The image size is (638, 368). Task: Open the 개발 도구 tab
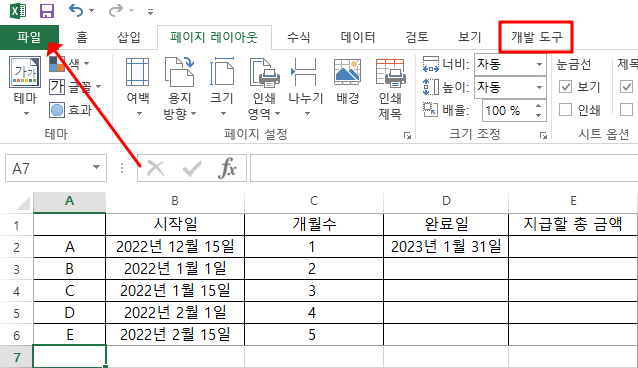536,37
